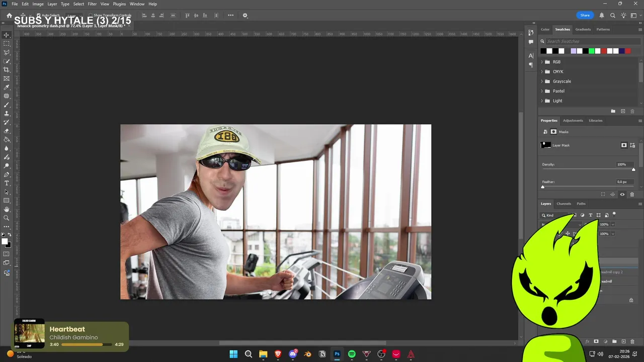This screenshot has height=362, width=644.
Task: Select the Path Selection arrow tool
Action: click(7, 192)
